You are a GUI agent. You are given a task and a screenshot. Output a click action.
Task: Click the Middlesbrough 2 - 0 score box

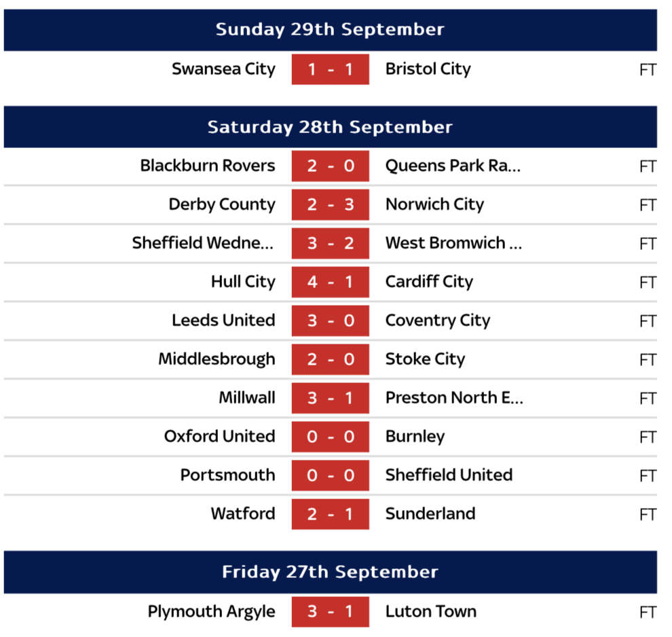pos(330,359)
